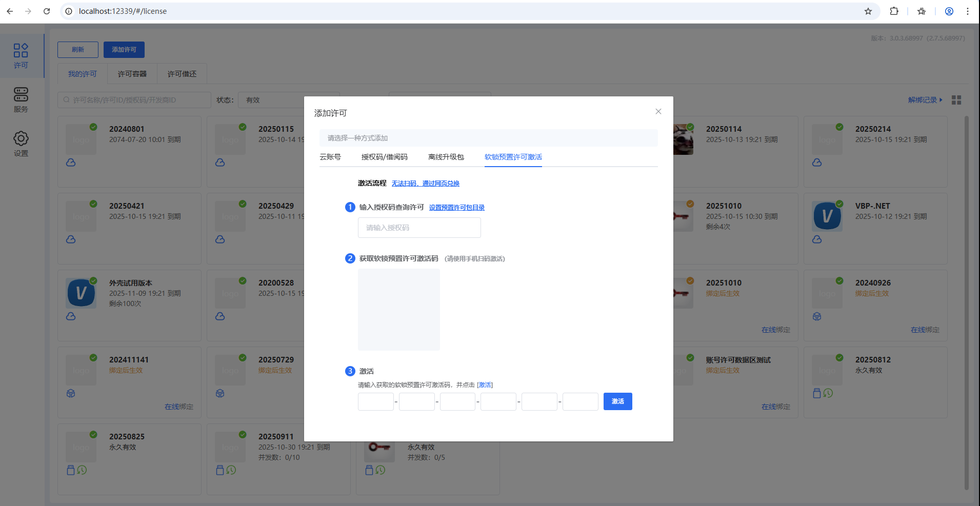Switch to the 云账号 tab

pos(330,157)
